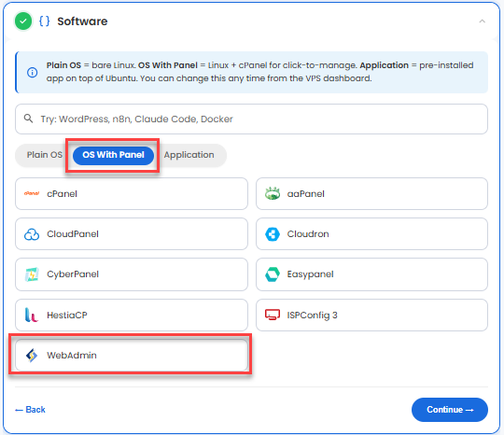The height and width of the screenshot is (435, 504).
Task: Select the OS With Panel tab
Action: click(x=113, y=155)
